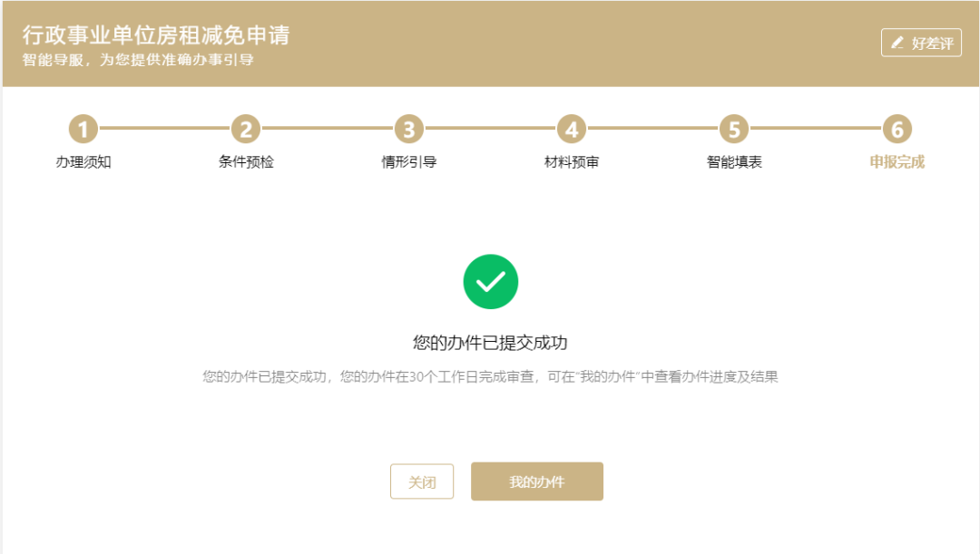The image size is (980, 554).
Task: Click the pencil icon beside 好差评
Action: click(x=897, y=43)
